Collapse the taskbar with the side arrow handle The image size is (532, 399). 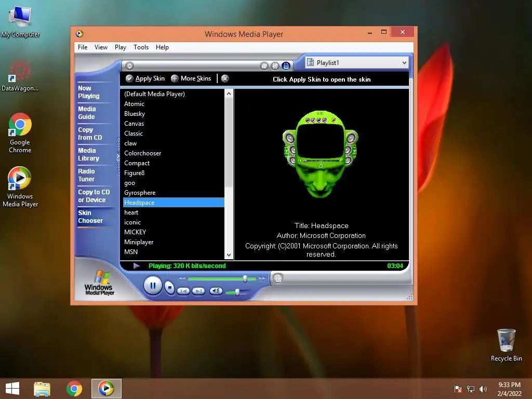(x=118, y=156)
